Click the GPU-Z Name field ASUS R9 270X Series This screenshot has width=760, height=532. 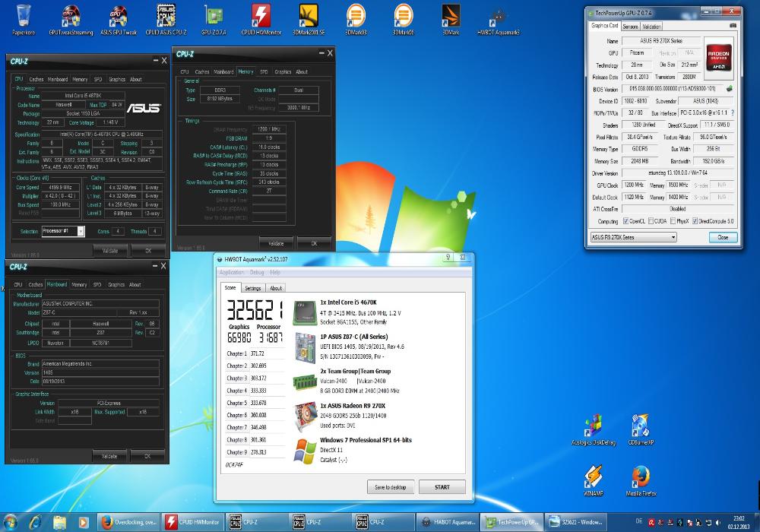pos(660,41)
